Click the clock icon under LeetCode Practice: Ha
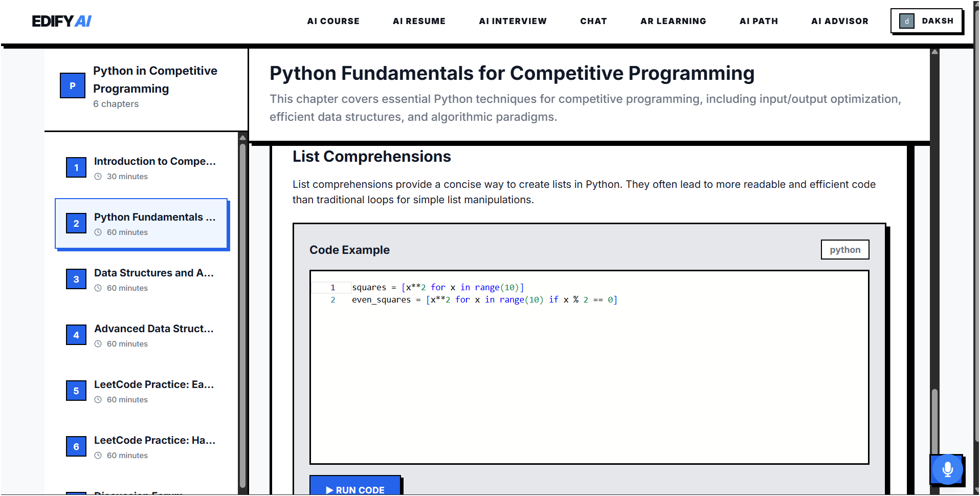 click(x=98, y=455)
